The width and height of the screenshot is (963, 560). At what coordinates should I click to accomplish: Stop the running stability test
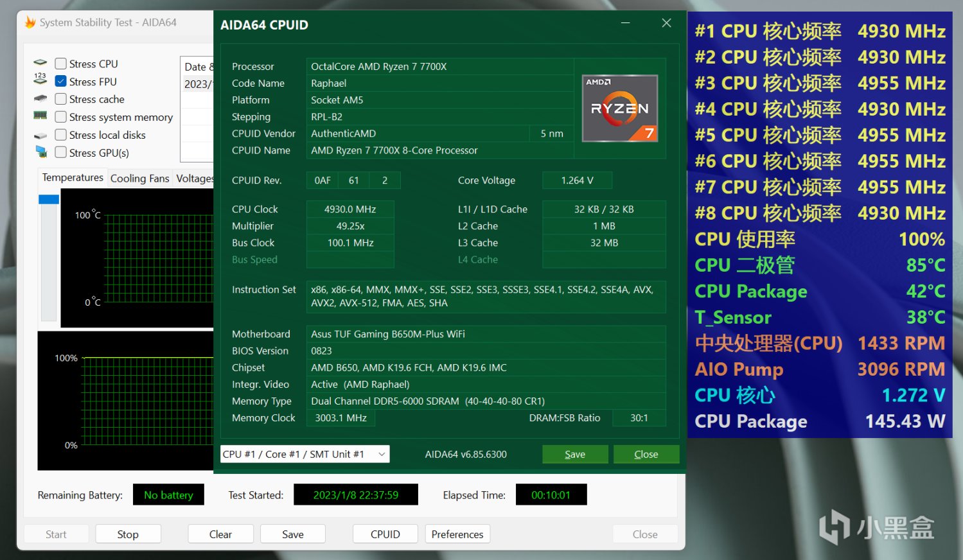tap(128, 534)
